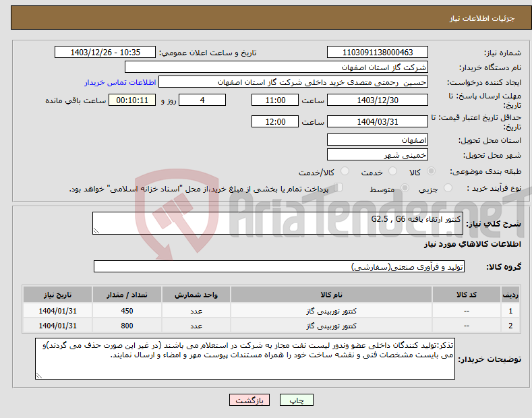The width and height of the screenshot is (532, 418).
Task: Click the resize handle of description textarea
Action: pos(96,231)
